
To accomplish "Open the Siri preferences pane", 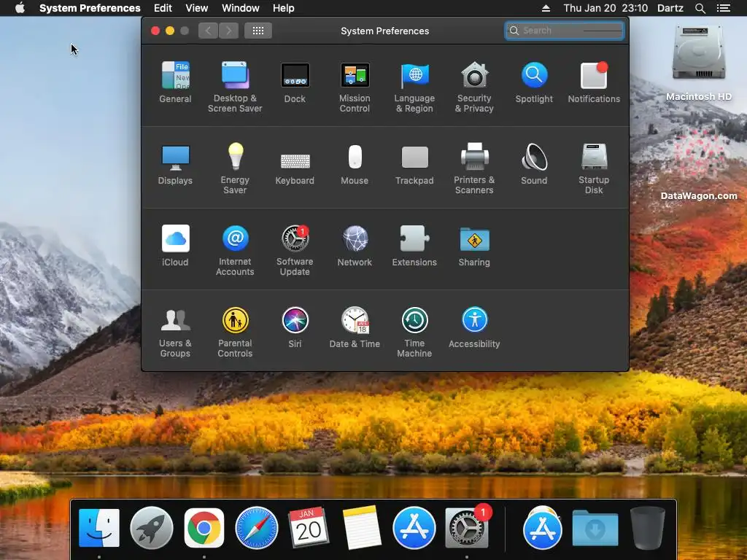I will pyautogui.click(x=295, y=327).
